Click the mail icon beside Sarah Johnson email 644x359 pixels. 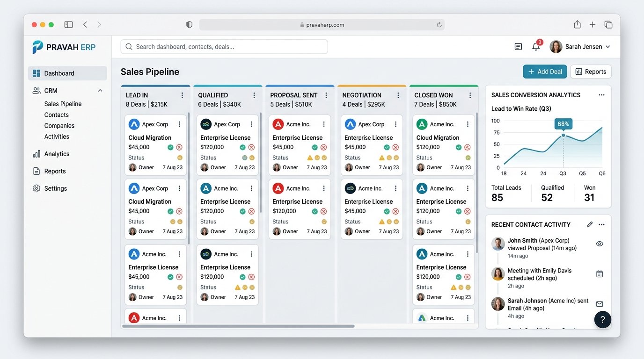tap(600, 304)
